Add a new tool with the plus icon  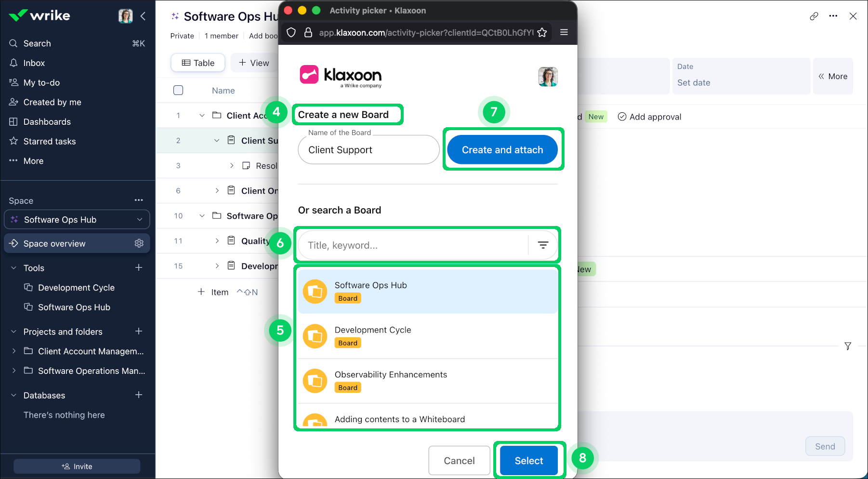pyautogui.click(x=139, y=267)
